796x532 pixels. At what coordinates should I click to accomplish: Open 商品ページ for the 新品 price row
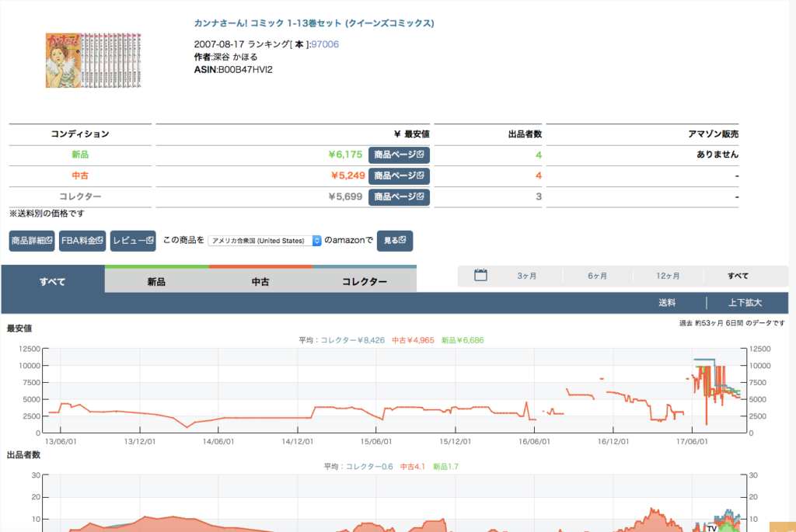(x=399, y=155)
